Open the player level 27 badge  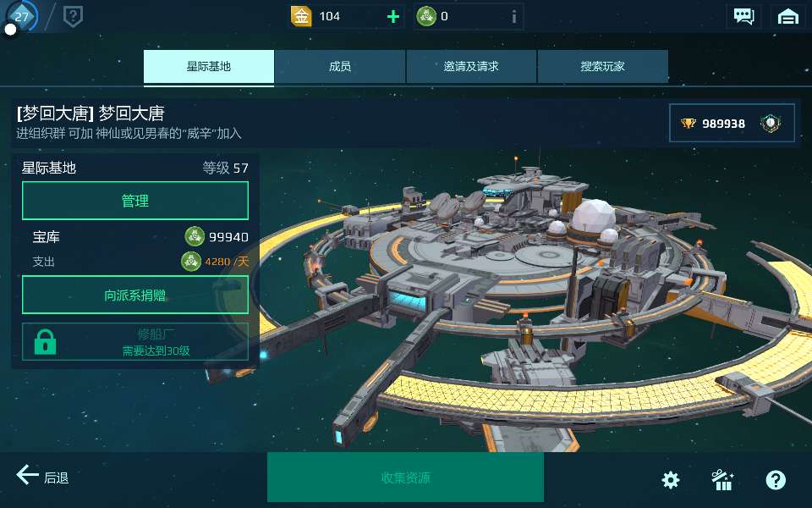click(21, 17)
